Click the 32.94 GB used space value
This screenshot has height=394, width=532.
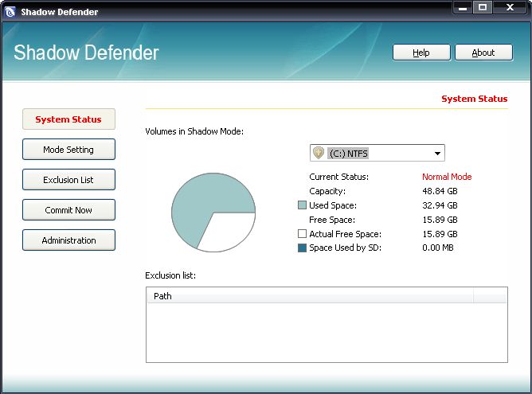(440, 205)
